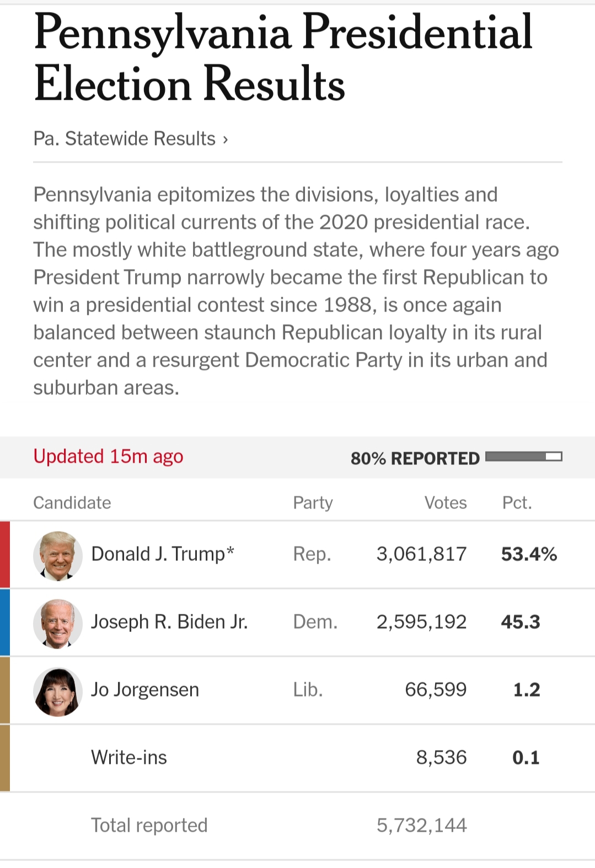Click the Total reported vote count

(x=422, y=825)
